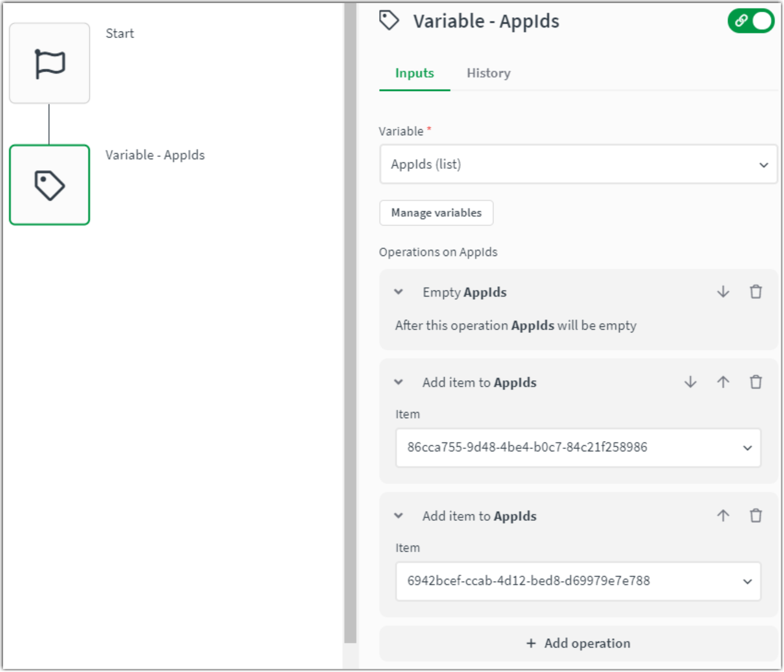Screen dimensions: 784x672
Task: Delete the 6942bcef item operation
Action: pyautogui.click(x=756, y=515)
